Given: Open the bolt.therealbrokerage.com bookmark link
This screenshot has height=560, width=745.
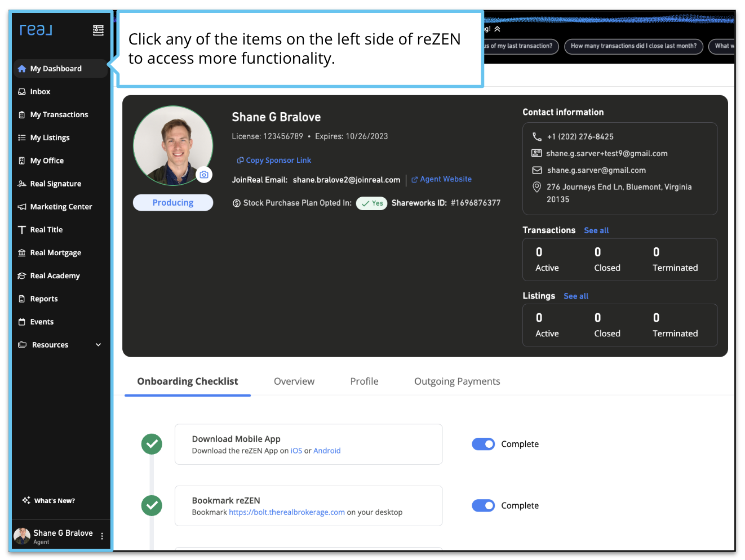Looking at the screenshot, I should click(287, 512).
